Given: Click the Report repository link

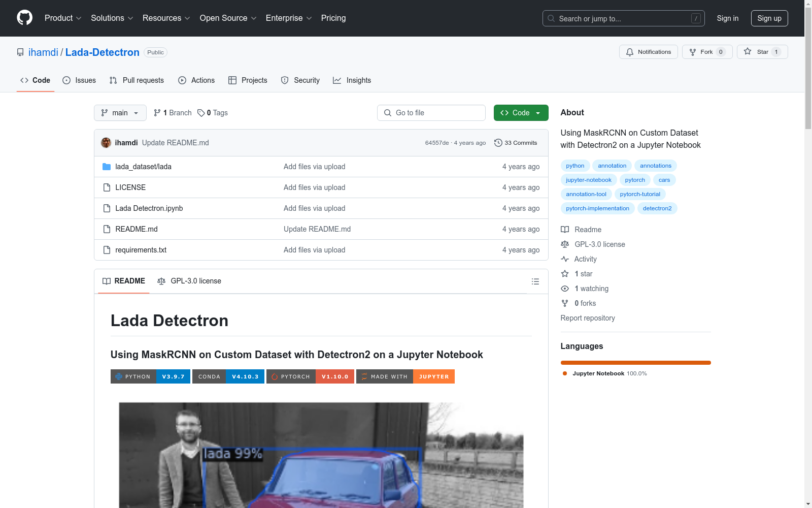Looking at the screenshot, I should point(588,318).
